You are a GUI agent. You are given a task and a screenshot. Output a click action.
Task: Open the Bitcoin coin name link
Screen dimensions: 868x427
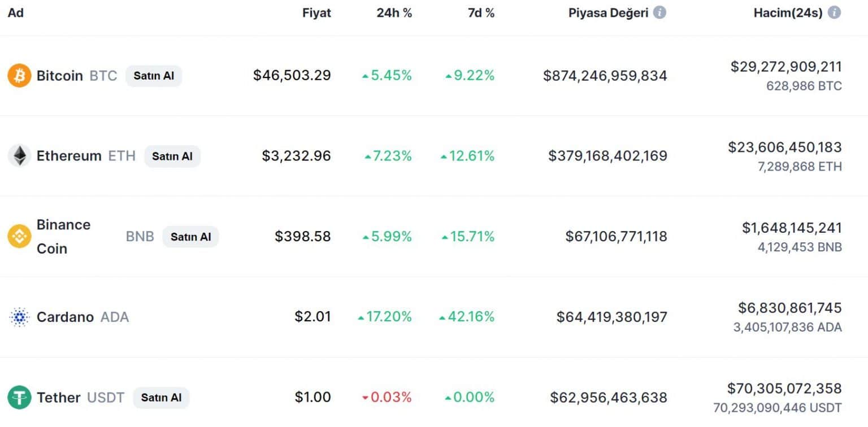[59, 76]
